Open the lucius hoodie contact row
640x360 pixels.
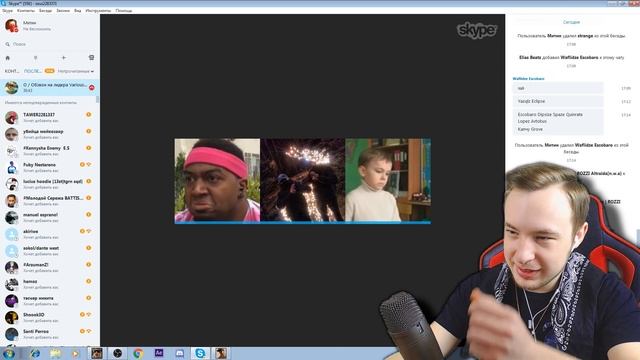click(49, 184)
